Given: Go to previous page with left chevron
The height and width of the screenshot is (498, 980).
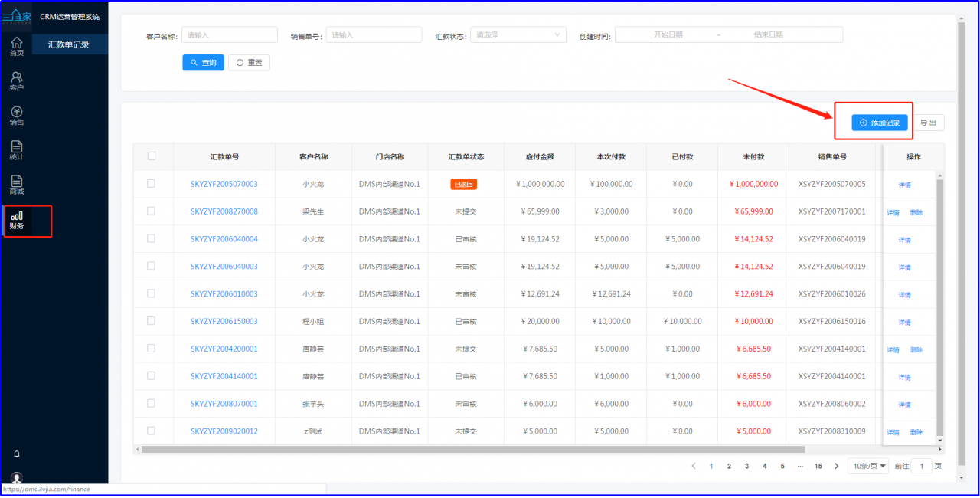Looking at the screenshot, I should (694, 466).
